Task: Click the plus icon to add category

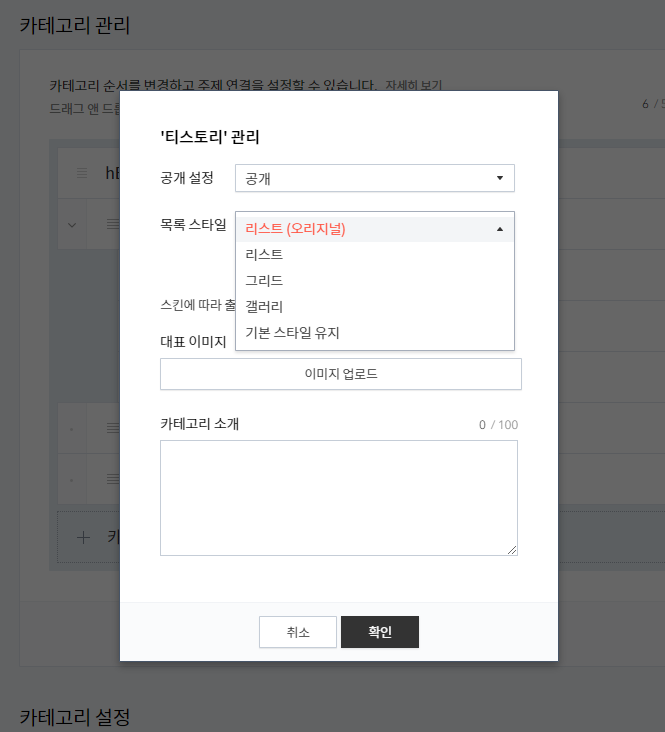Action: tap(83, 538)
